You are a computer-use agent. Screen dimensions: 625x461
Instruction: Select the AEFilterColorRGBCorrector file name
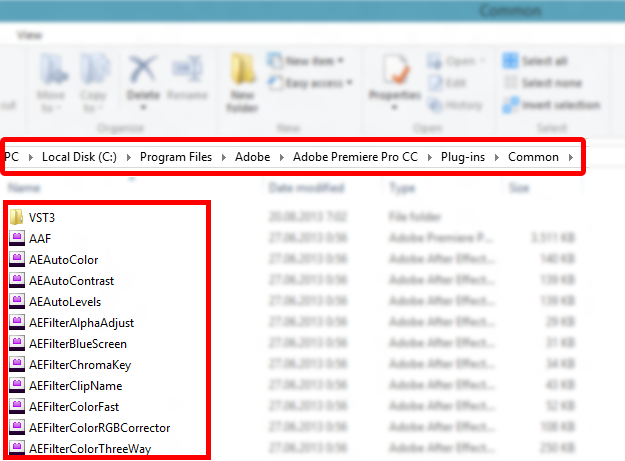pos(100,428)
